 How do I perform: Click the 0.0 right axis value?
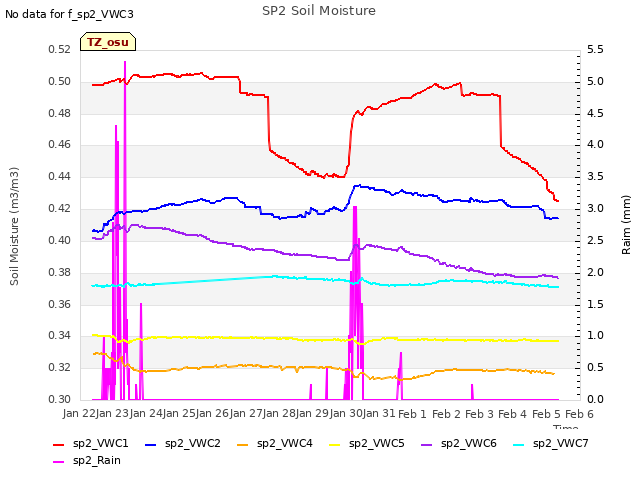pos(595,399)
